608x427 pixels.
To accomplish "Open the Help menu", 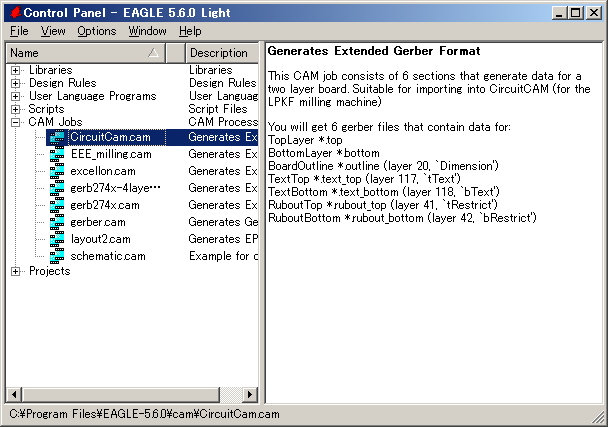I will 190,31.
